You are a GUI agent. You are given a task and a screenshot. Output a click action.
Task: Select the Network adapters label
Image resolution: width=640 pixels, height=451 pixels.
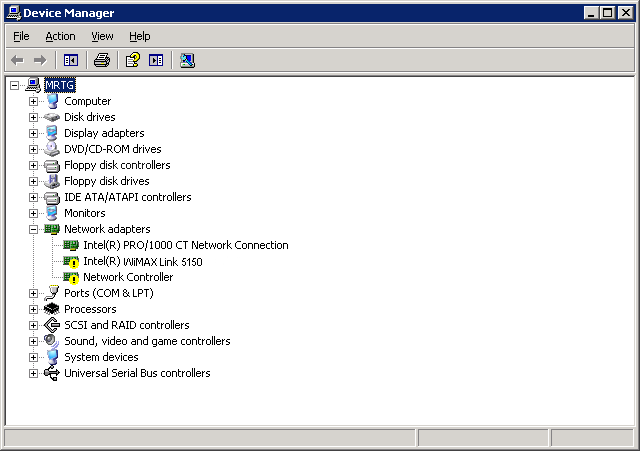coord(107,229)
